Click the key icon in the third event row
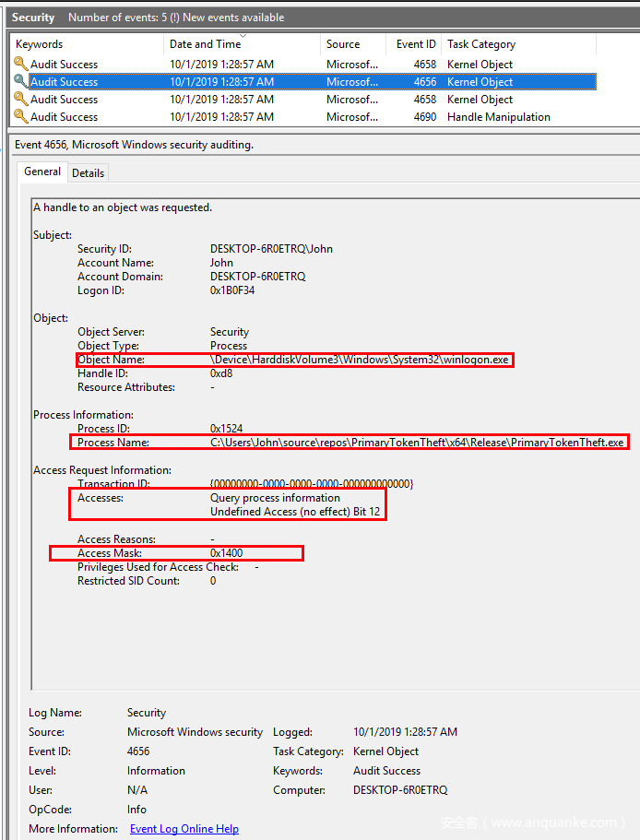 tap(20, 100)
